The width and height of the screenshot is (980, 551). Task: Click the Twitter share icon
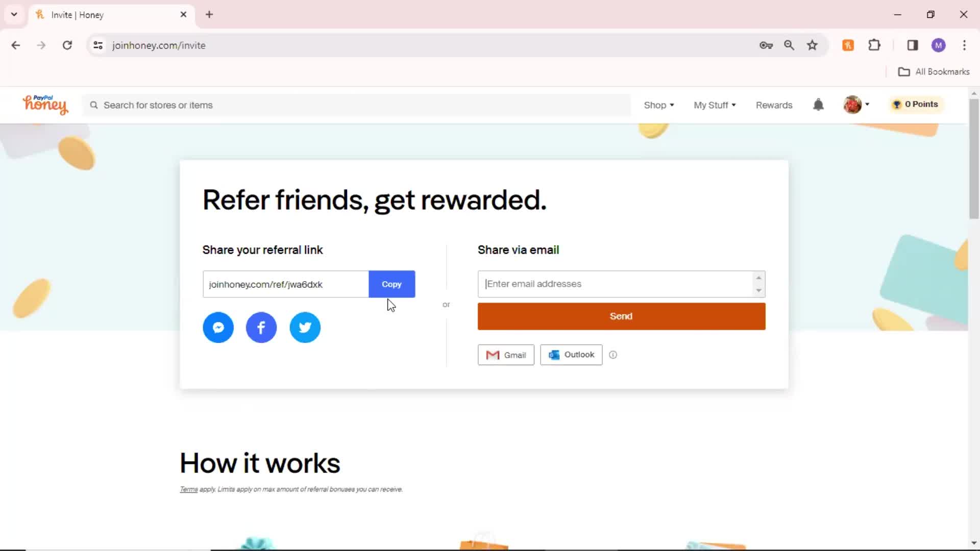point(305,327)
